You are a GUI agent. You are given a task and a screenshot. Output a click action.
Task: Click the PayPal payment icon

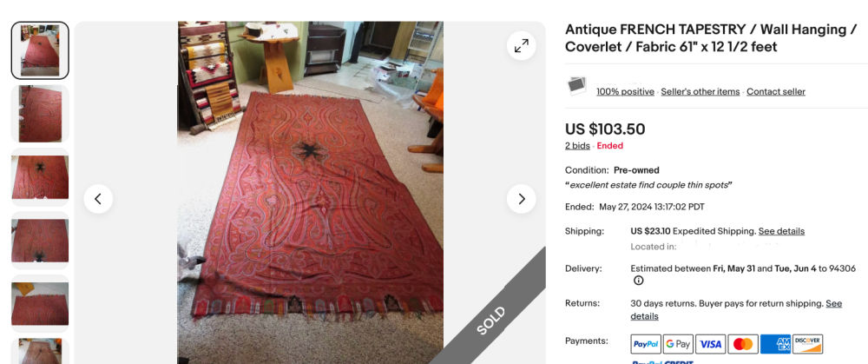click(646, 344)
